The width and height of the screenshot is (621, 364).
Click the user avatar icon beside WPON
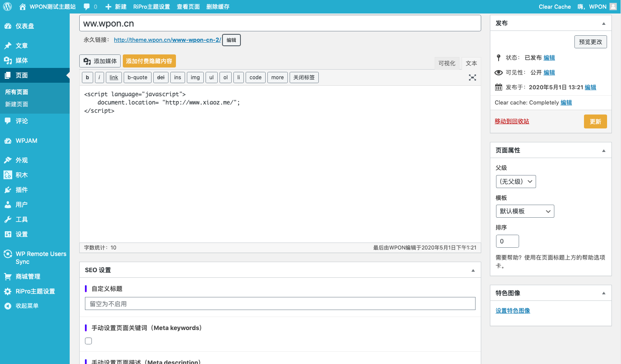613,7
